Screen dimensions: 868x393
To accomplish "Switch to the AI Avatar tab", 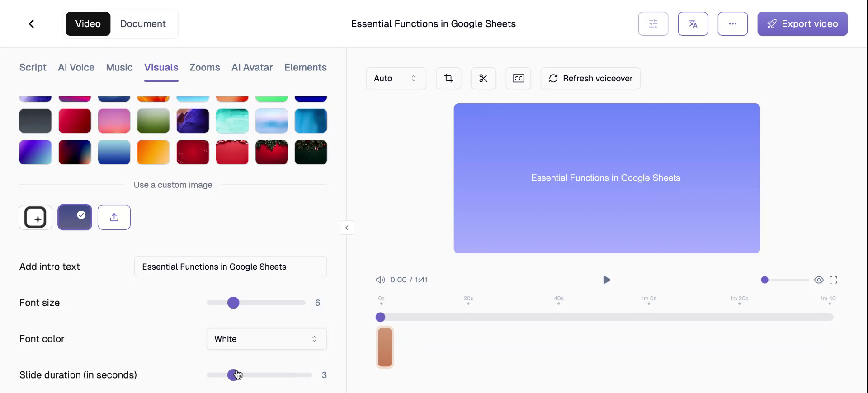I will click(252, 67).
